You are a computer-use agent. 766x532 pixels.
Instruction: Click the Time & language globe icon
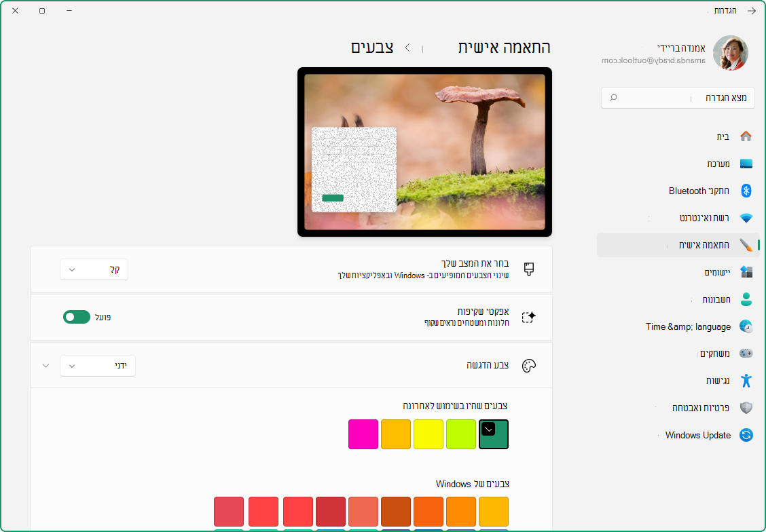tap(746, 326)
